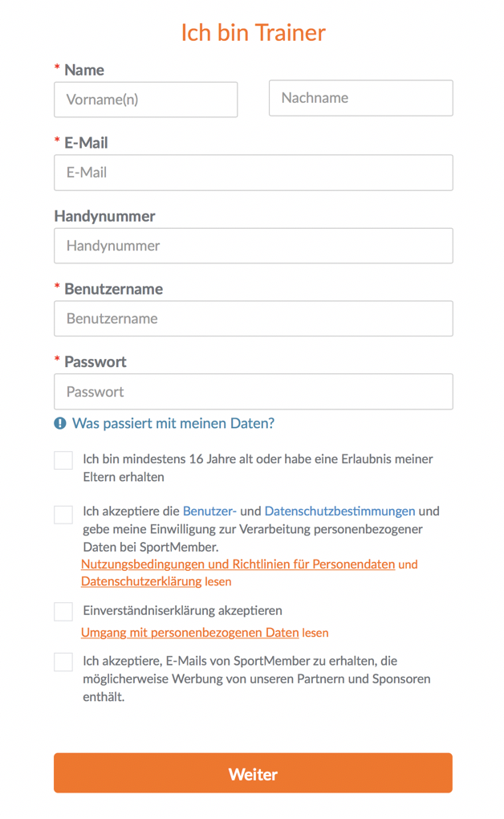Viewport: 504px width, 819px height.
Task: Toggle SportMember E-Mails opt-in checkbox
Action: [63, 662]
